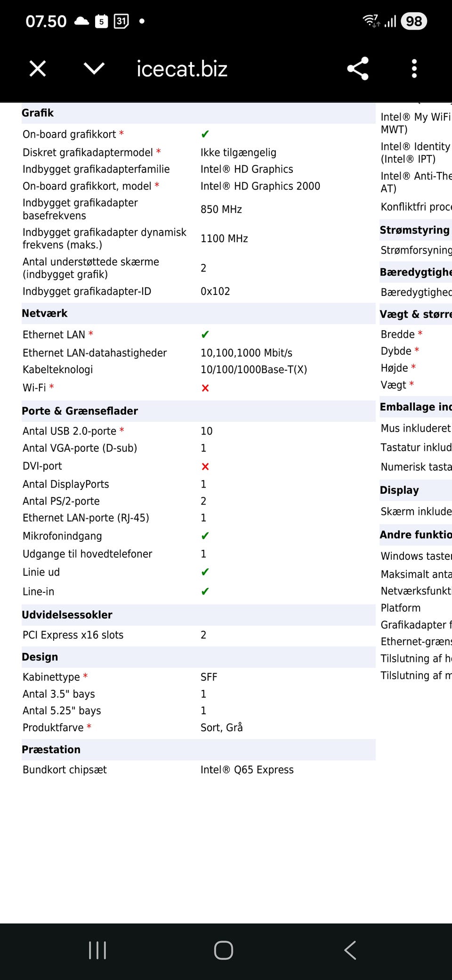The height and width of the screenshot is (980, 452).
Task: Select the Design section header
Action: (x=40, y=657)
